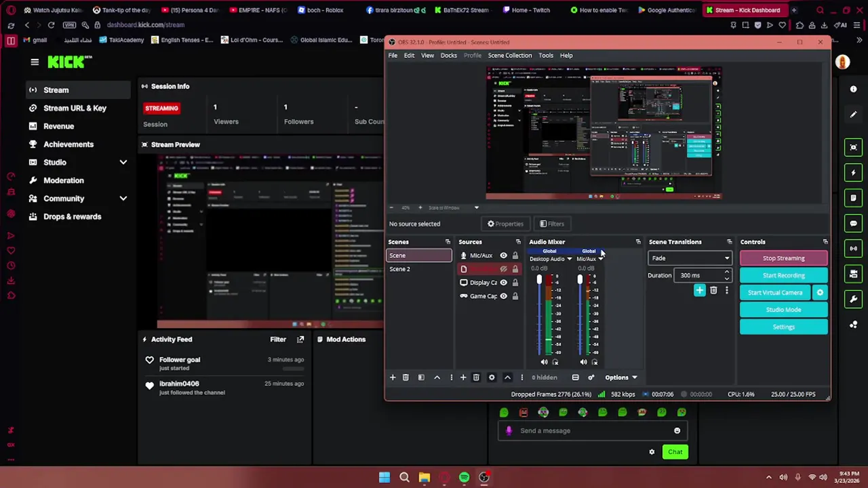This screenshot has height=488, width=868.
Task: Open system tray hidden icons chevron
Action: coord(768,477)
